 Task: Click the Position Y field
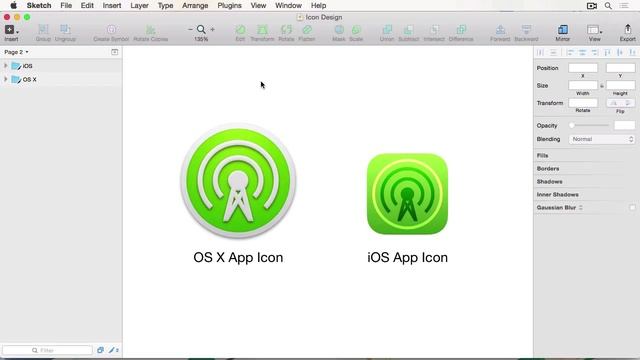(620, 68)
